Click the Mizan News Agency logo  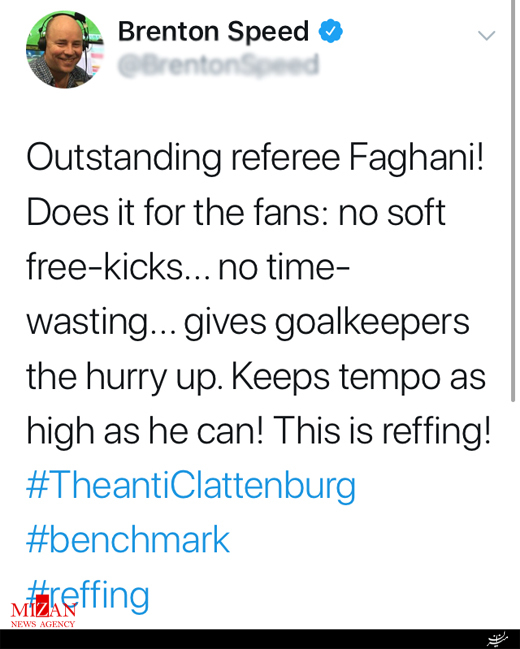pyautogui.click(x=43, y=612)
